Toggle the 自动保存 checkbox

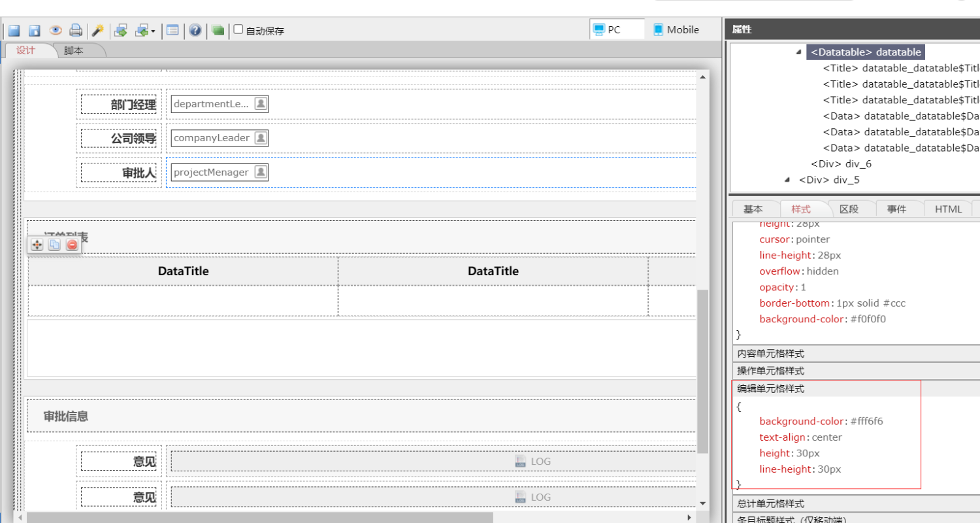coord(238,29)
